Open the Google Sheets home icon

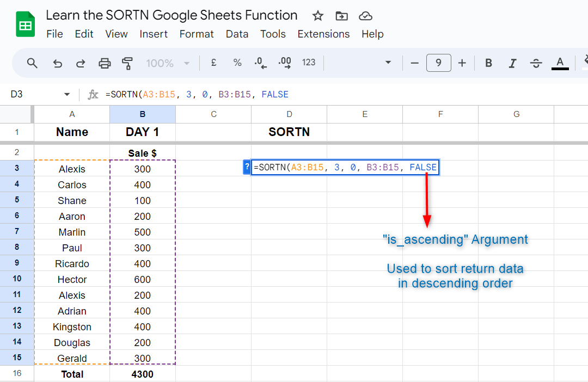point(25,24)
